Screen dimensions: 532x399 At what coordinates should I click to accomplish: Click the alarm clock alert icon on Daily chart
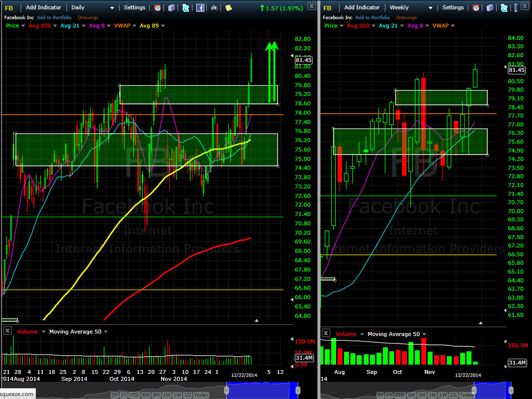point(157,8)
